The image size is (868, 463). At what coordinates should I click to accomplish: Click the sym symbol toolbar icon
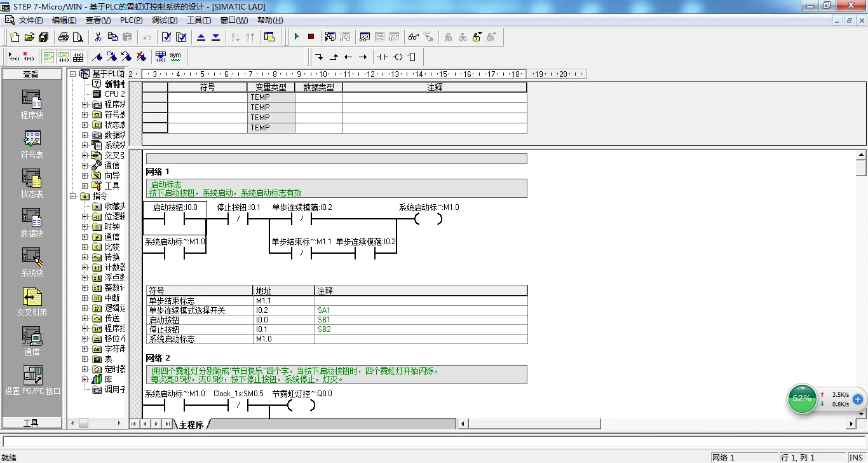tap(175, 57)
